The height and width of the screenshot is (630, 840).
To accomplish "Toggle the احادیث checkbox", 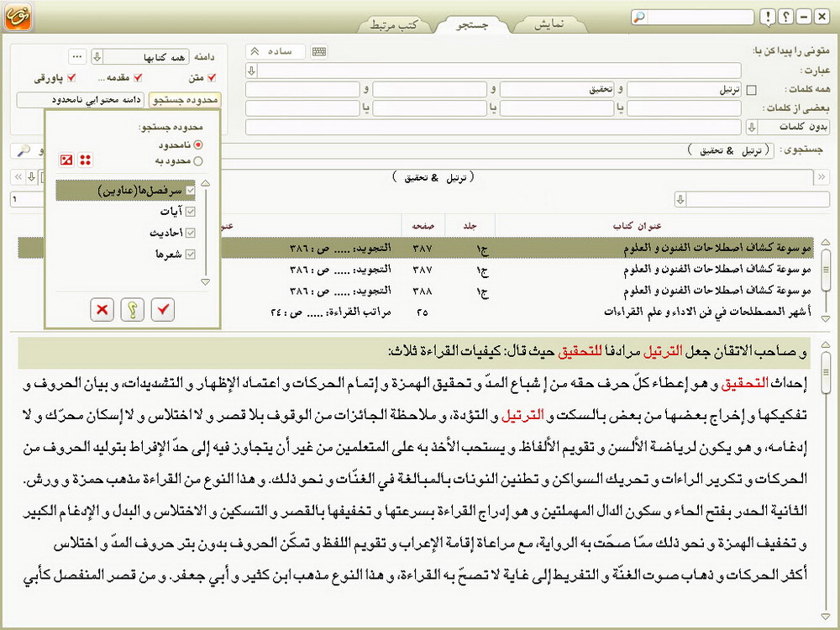I will point(190,233).
